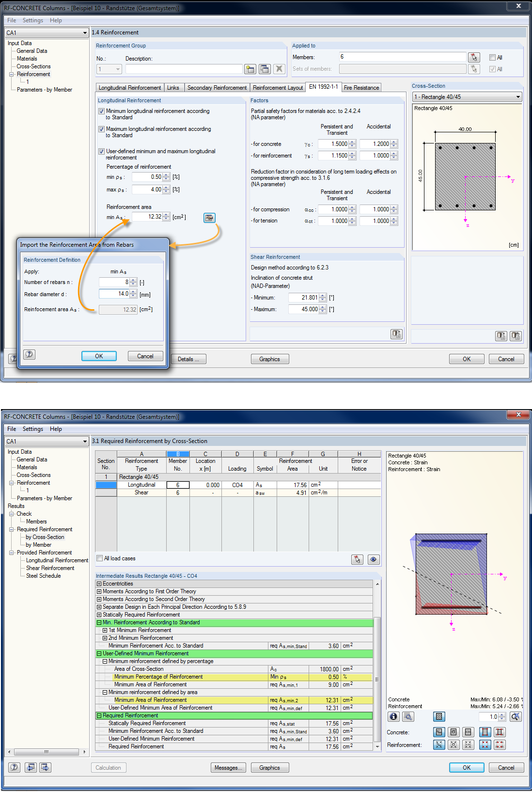Click help icon in lower window
This screenshot has height=792, width=532.
pos(15,767)
